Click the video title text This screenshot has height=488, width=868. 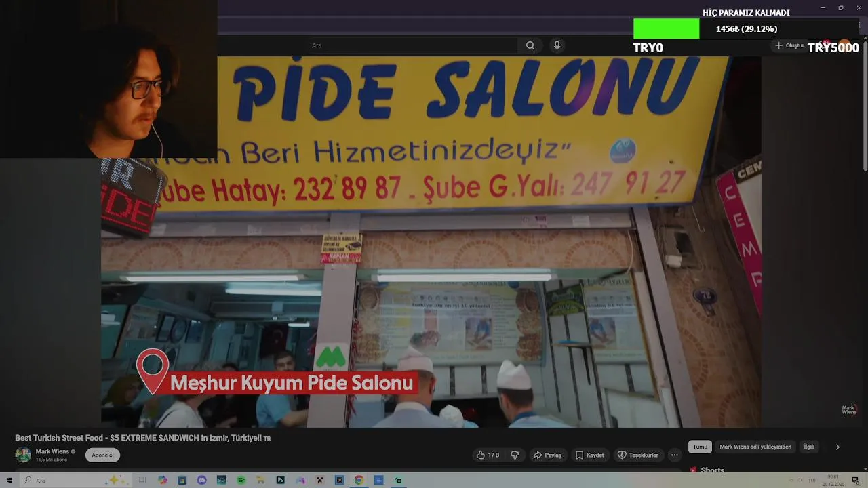click(x=143, y=438)
